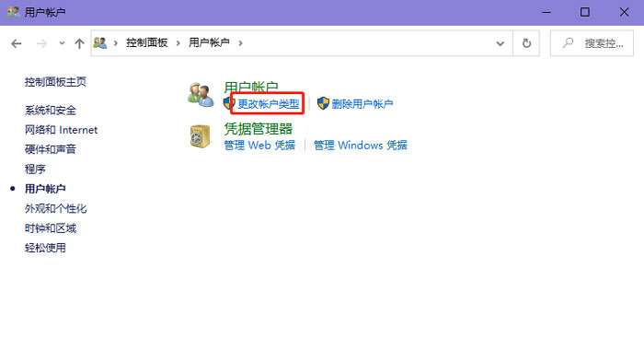Open 凭据管理器 heading
This screenshot has height=362, width=644.
(258, 129)
